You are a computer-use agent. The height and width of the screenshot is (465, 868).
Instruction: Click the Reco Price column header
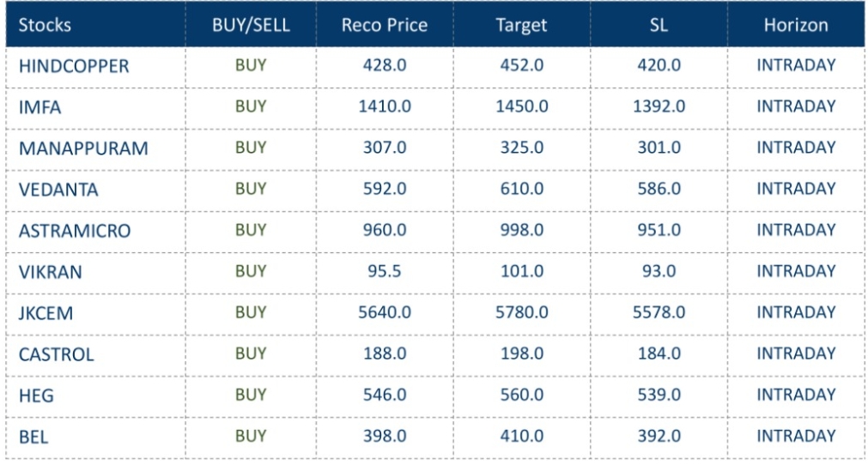point(384,25)
